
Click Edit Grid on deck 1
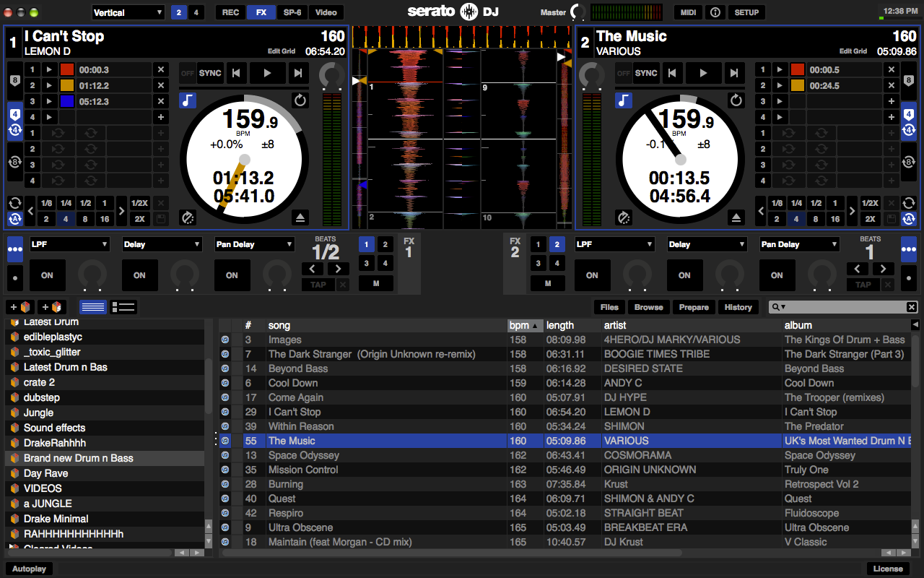click(x=282, y=51)
